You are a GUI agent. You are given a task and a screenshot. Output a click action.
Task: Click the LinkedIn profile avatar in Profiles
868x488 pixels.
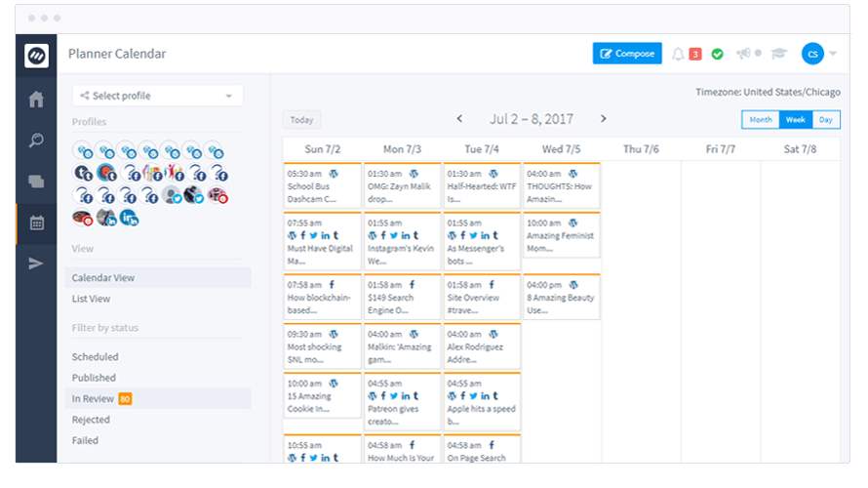click(129, 218)
